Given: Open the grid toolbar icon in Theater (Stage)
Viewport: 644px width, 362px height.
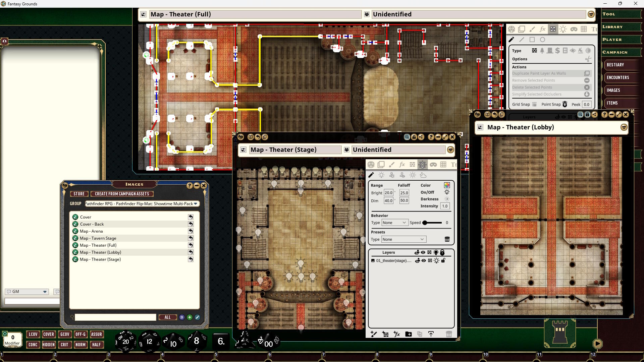Looking at the screenshot, I should pos(443,165).
